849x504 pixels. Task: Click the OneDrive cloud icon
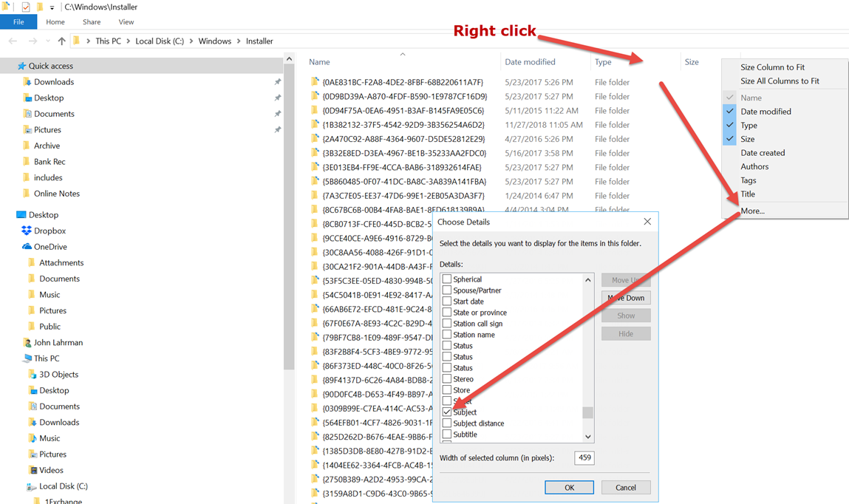[x=27, y=246]
